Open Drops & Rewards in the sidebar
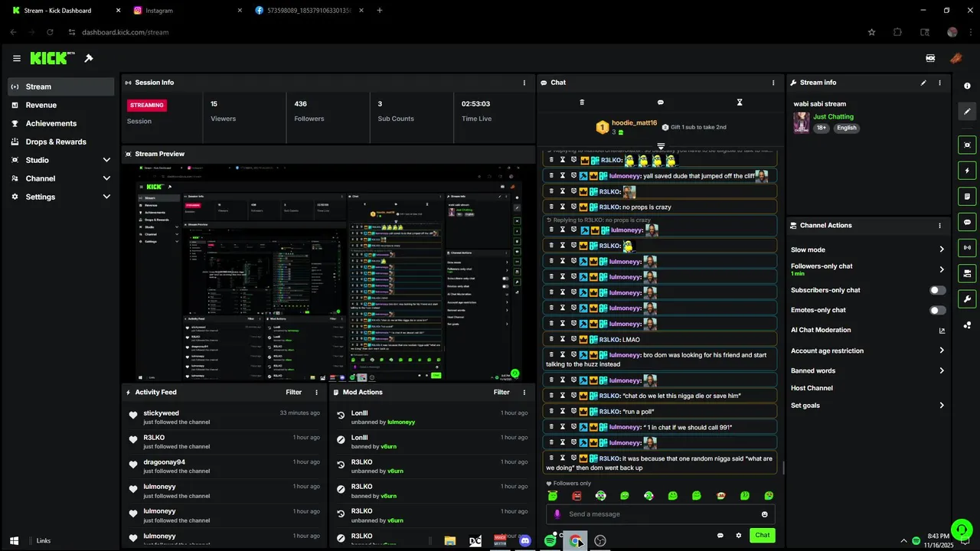This screenshot has width=980, height=551. pos(61,142)
